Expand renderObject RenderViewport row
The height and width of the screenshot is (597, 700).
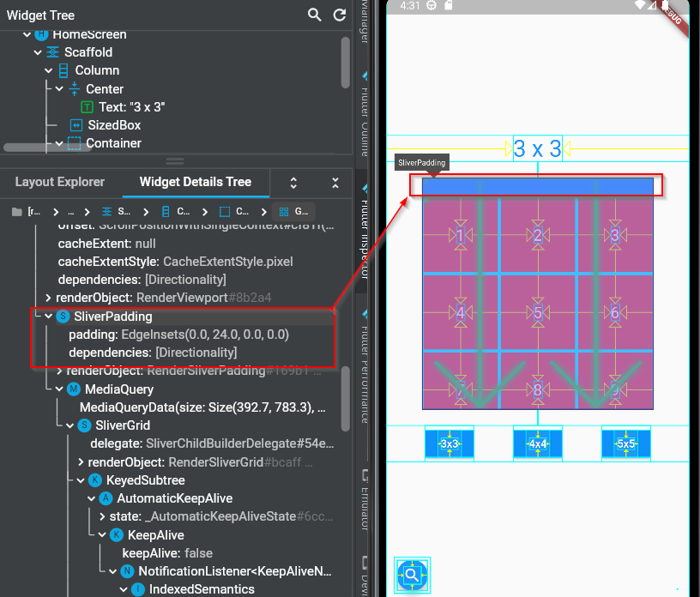coord(48,298)
